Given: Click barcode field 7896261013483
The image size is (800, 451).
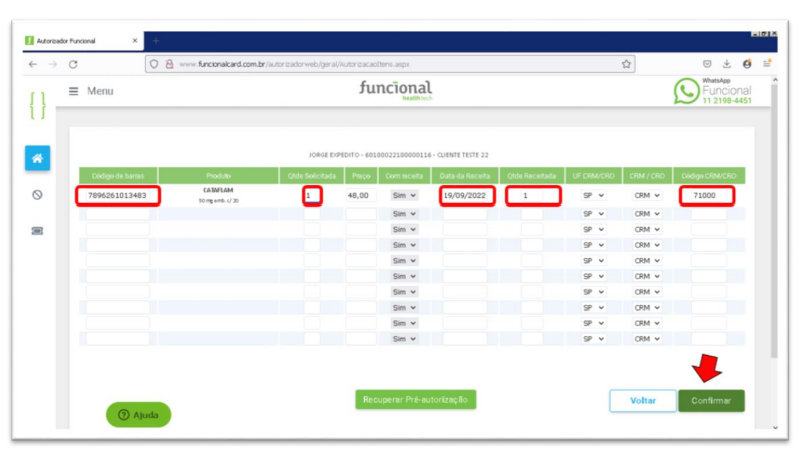Looking at the screenshot, I should pyautogui.click(x=118, y=195).
